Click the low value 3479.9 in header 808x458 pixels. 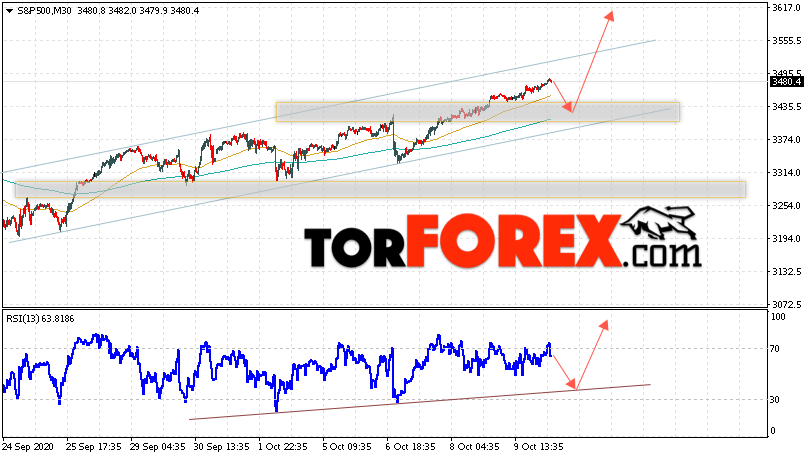(154, 10)
